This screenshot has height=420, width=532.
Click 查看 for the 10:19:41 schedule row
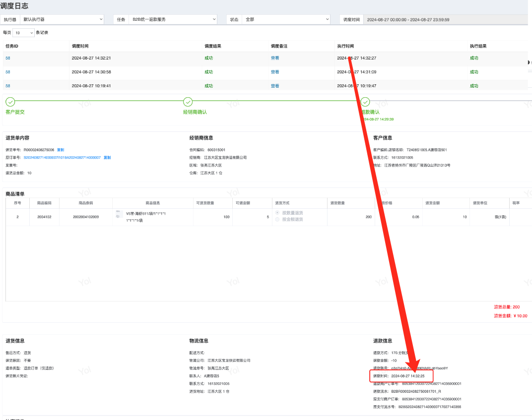click(x=275, y=86)
